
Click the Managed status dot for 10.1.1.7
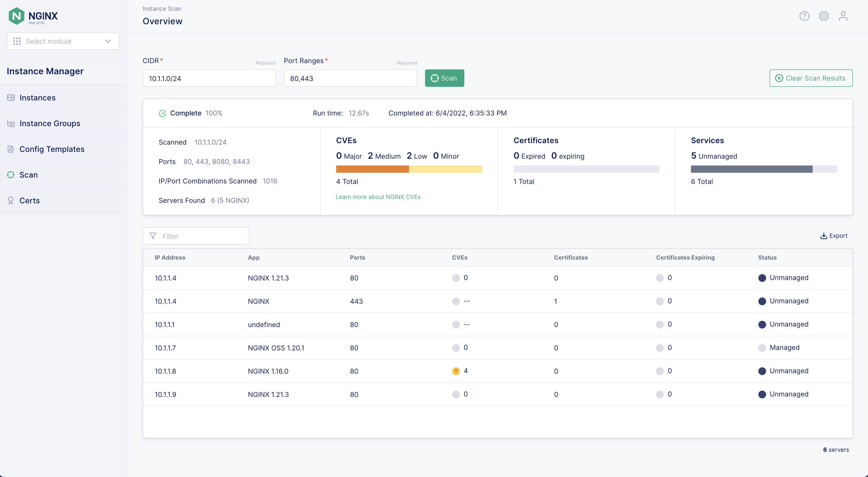click(x=762, y=348)
